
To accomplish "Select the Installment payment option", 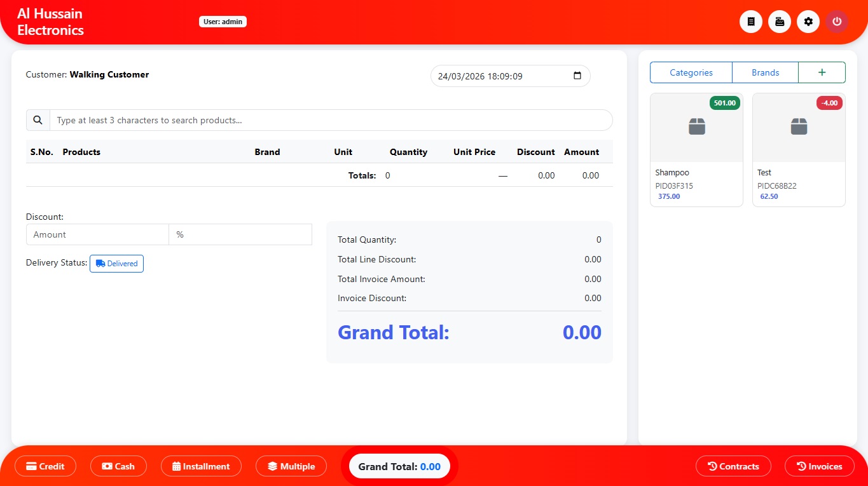I will (x=201, y=466).
